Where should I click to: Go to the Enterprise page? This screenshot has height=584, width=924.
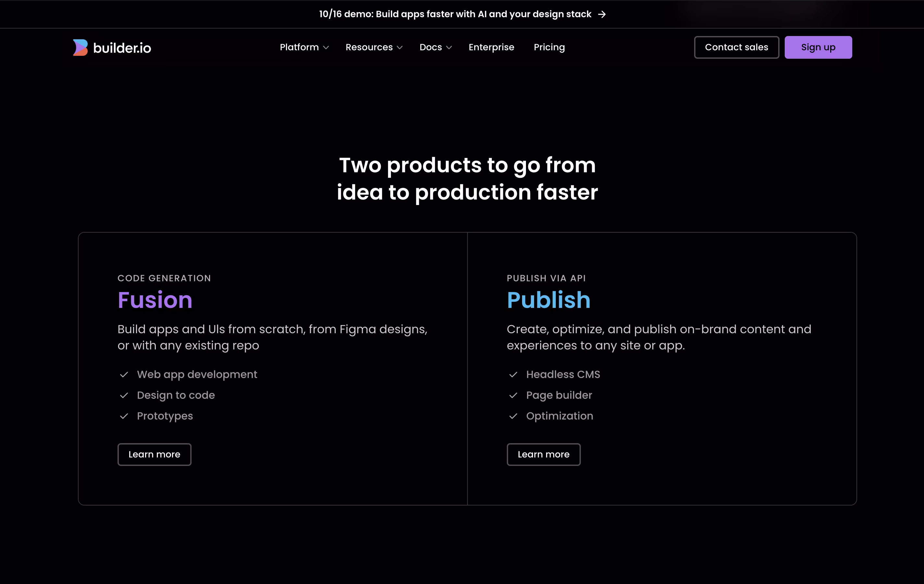click(491, 47)
